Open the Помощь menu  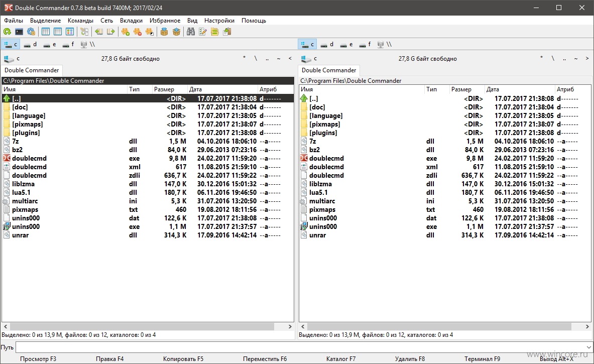[254, 21]
